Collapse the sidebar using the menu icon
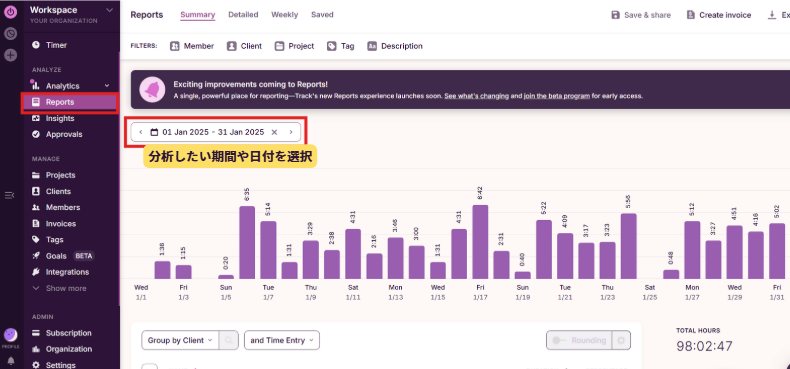Viewport: 790px width, 369px height. pos(10,195)
